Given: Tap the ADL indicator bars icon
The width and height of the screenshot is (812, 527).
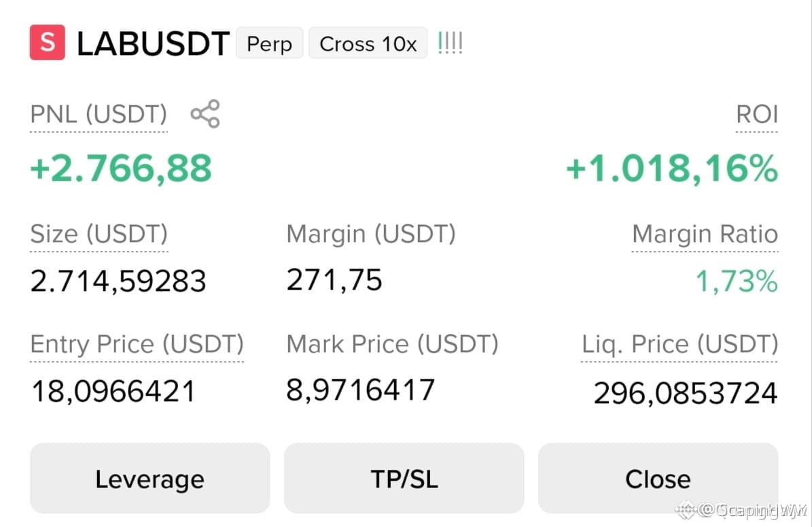Looking at the screenshot, I should [x=450, y=43].
